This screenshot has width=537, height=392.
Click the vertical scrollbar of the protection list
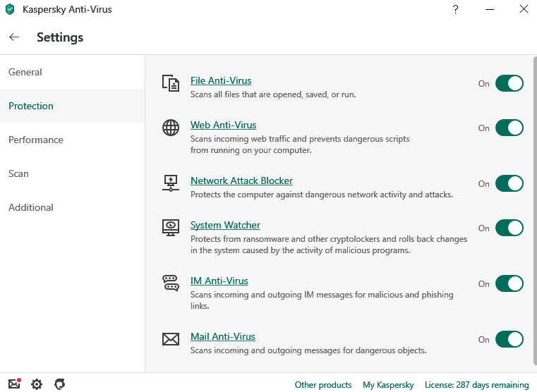tap(535, 210)
